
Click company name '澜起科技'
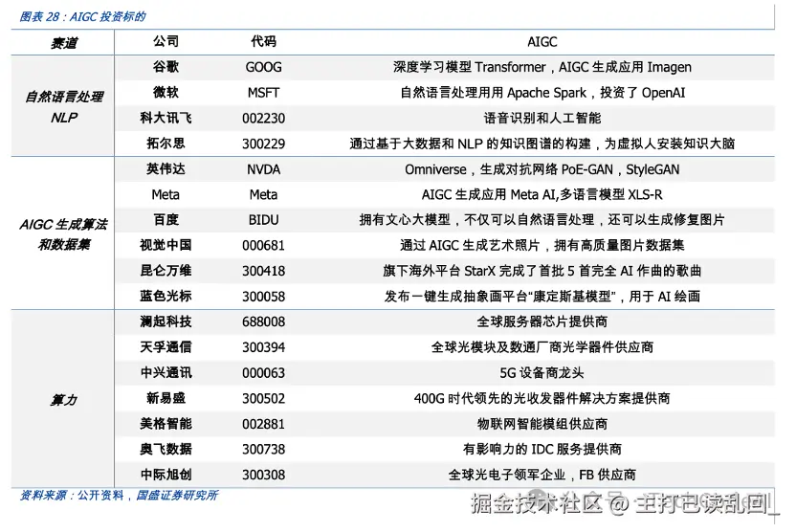[x=166, y=321]
